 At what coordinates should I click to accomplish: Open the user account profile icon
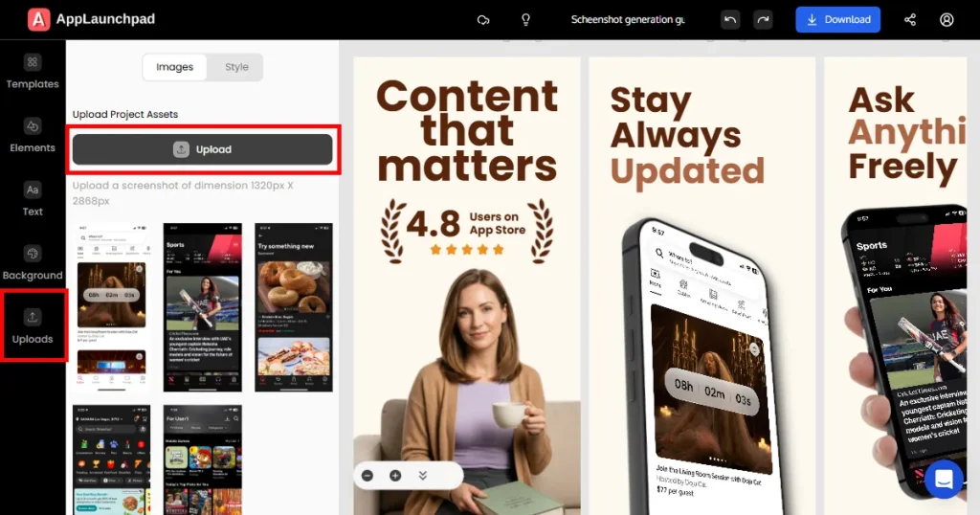[947, 20]
